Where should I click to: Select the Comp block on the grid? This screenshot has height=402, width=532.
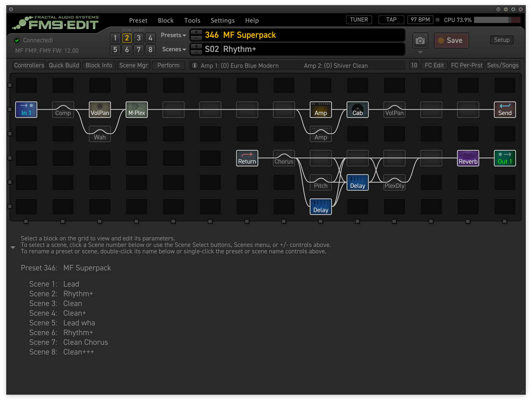coord(63,110)
